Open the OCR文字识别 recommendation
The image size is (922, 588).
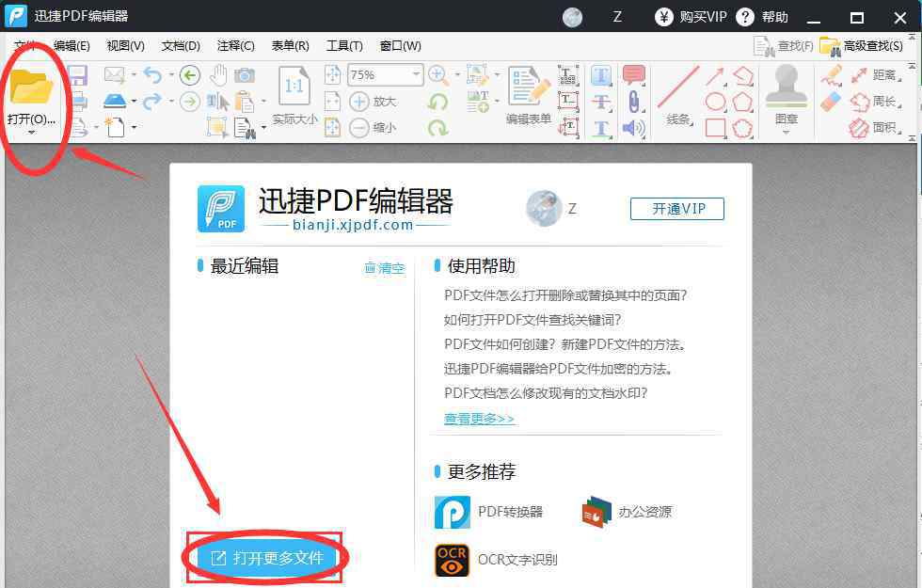pyautogui.click(x=496, y=560)
